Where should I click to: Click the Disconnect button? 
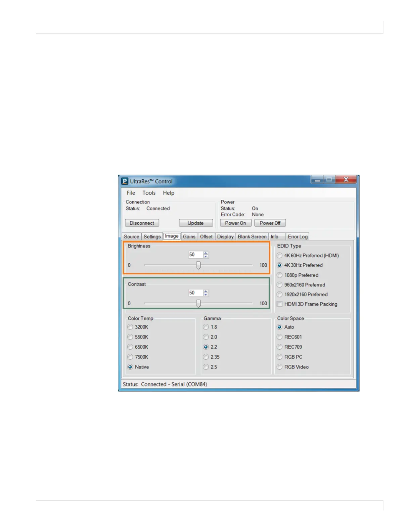click(x=142, y=223)
